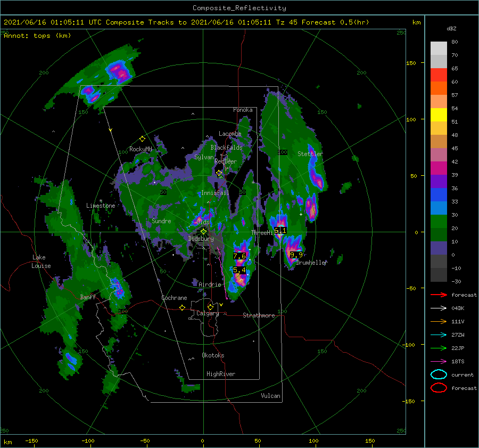
Task: Click the red 65 dBZ color swatch
Action: (439, 75)
